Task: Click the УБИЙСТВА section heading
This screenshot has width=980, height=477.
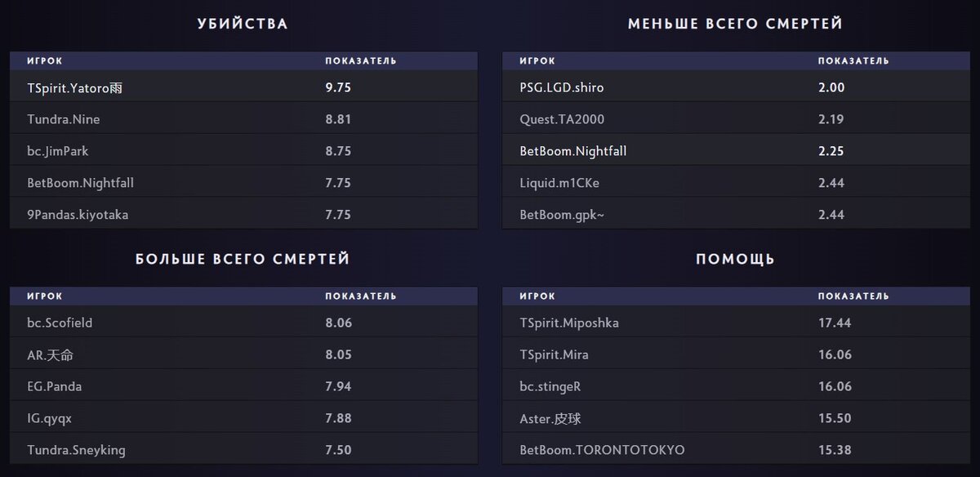Action: (243, 24)
